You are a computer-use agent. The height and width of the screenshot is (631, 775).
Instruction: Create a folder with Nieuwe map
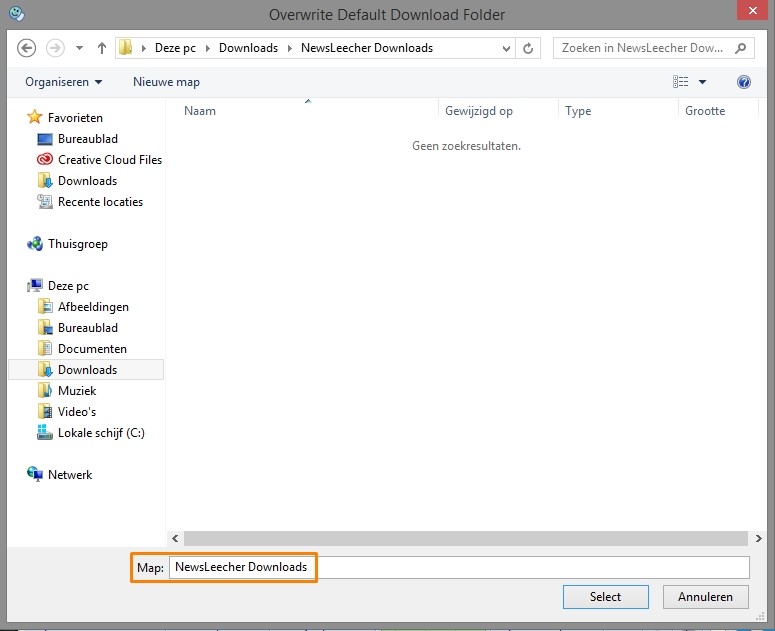tap(166, 82)
